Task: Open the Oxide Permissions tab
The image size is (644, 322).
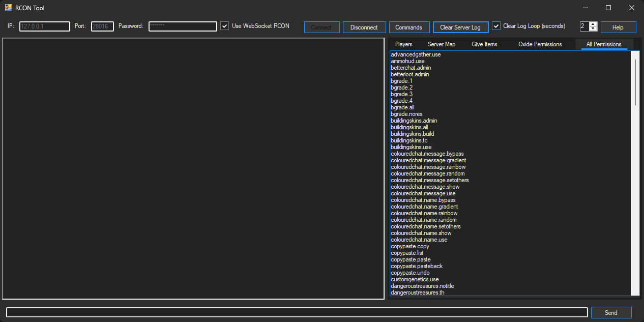Action: pos(540,44)
